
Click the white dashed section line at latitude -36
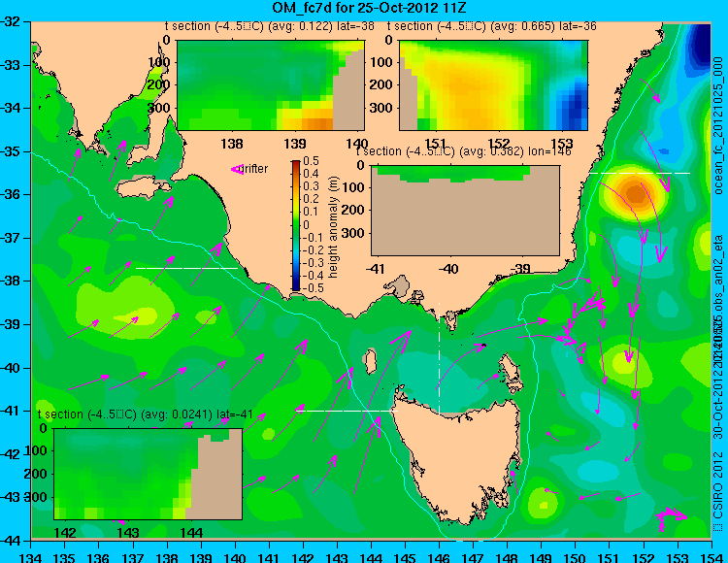tap(640, 173)
